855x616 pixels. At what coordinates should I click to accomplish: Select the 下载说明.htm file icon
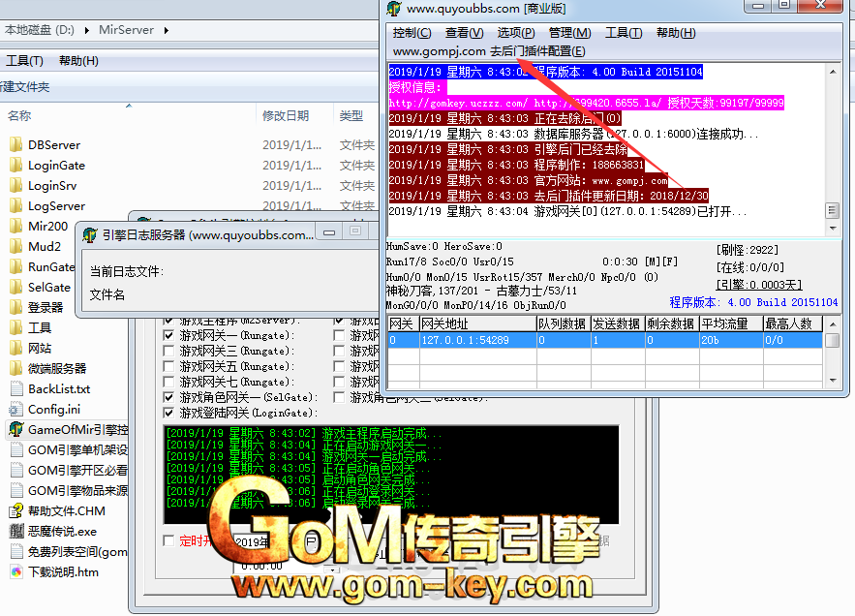coord(16,571)
